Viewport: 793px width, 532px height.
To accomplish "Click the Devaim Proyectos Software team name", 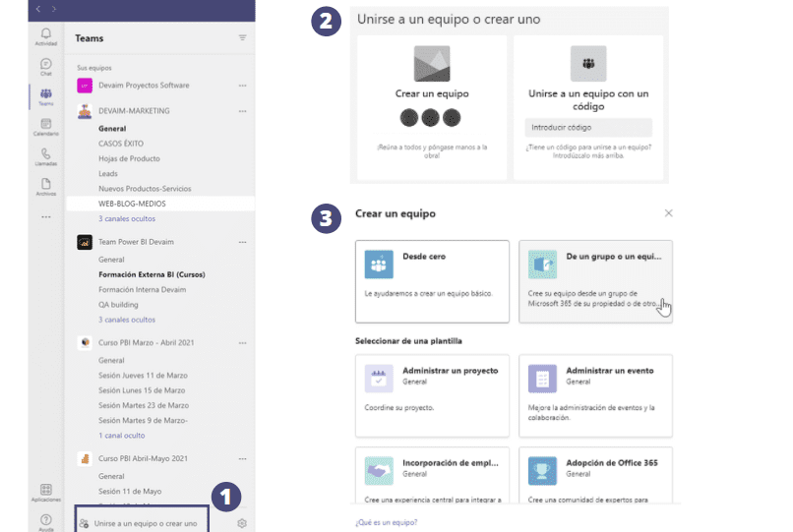I will [144, 86].
